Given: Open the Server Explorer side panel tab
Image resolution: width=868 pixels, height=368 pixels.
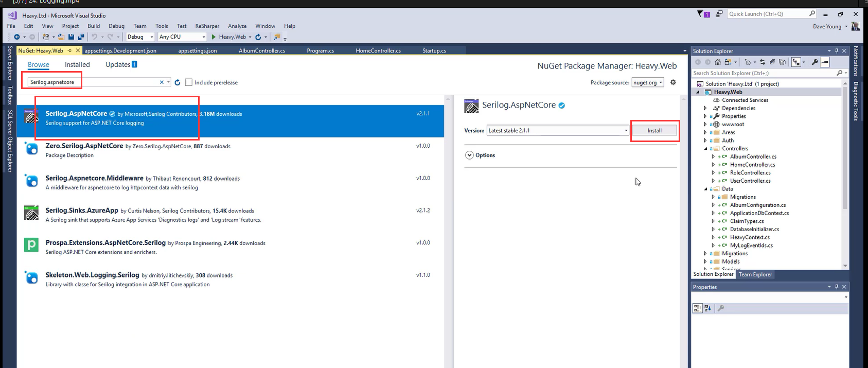Looking at the screenshot, I should [x=10, y=63].
